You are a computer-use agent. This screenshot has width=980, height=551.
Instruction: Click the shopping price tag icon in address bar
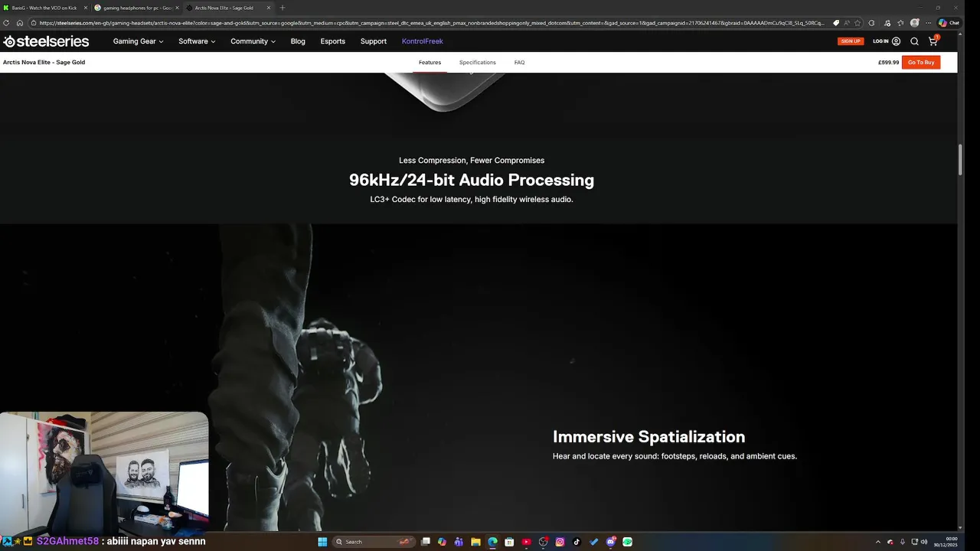point(836,23)
